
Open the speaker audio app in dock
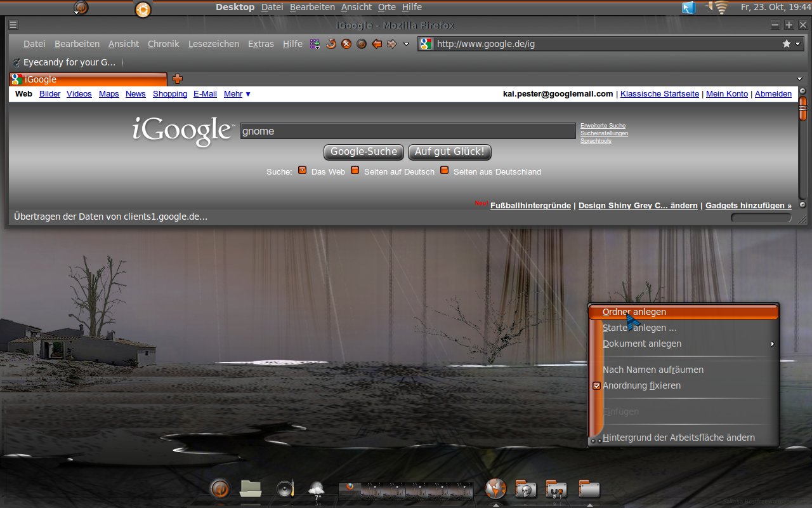click(x=285, y=489)
